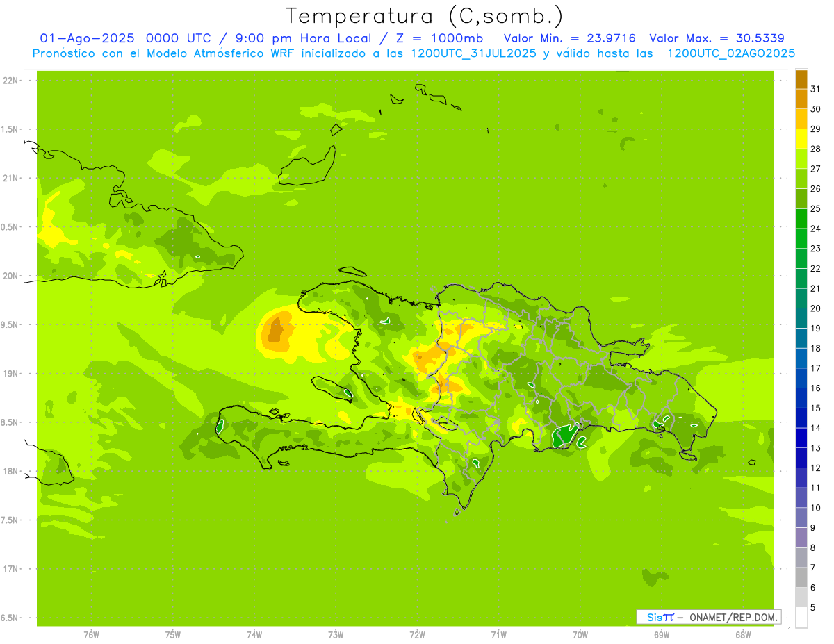The height and width of the screenshot is (644, 834).
Task: Click the teal swatch between 19 and 20
Action: pyautogui.click(x=801, y=318)
